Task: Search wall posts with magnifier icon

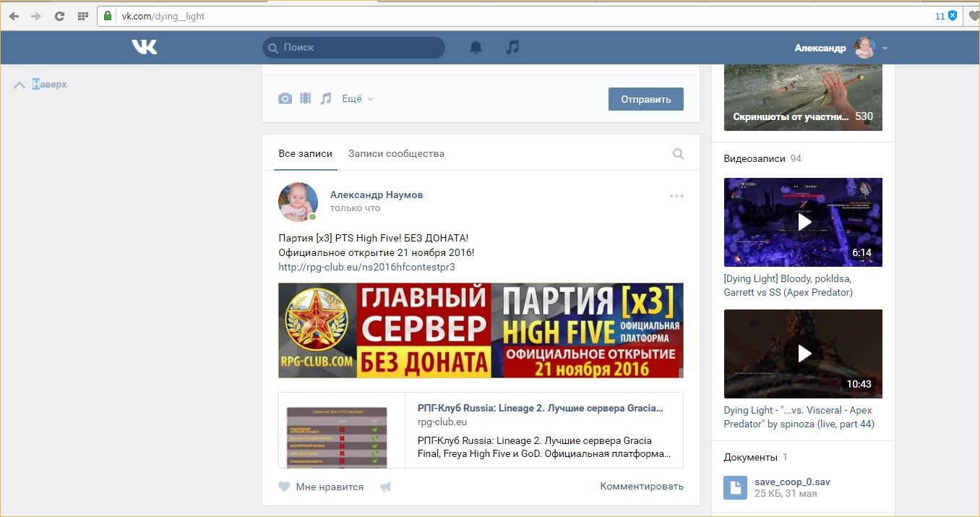Action: pos(678,153)
